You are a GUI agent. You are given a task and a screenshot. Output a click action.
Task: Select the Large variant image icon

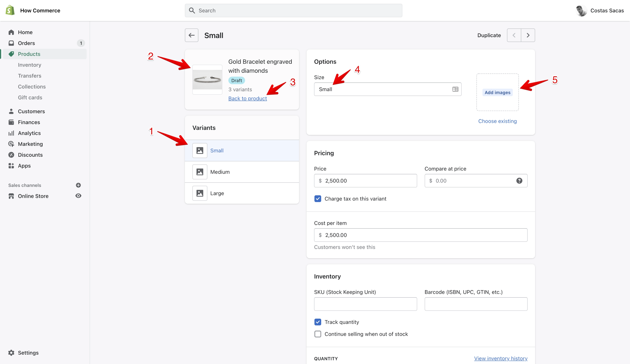(x=200, y=193)
